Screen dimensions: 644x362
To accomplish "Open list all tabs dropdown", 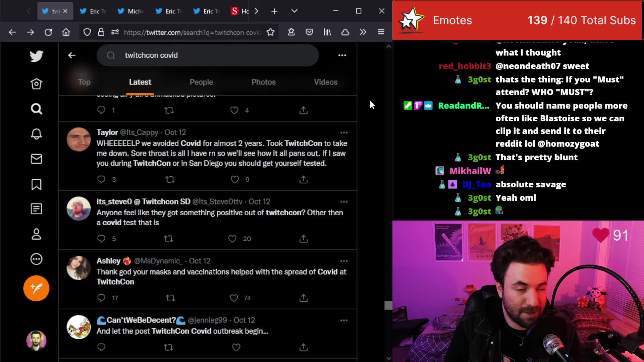I will 294,11.
